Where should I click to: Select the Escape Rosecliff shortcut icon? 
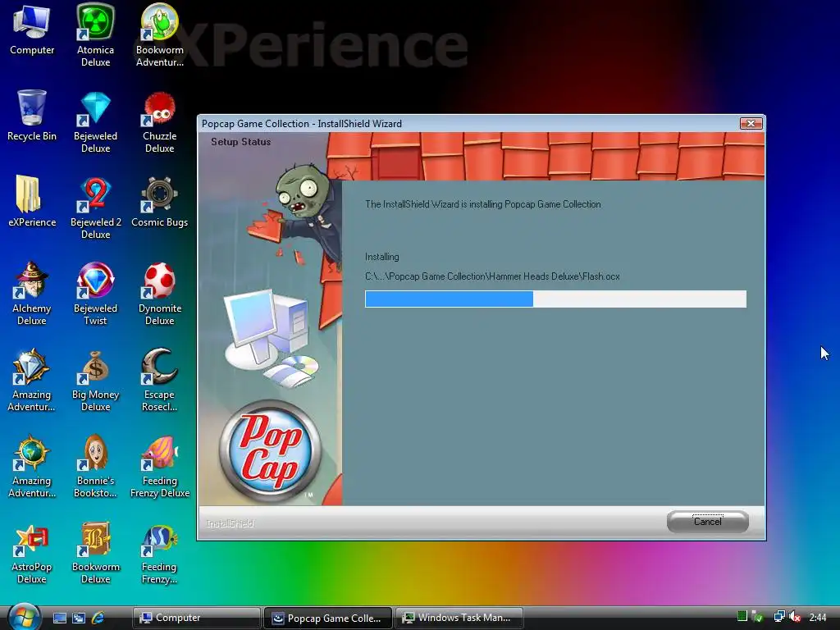coord(159,380)
